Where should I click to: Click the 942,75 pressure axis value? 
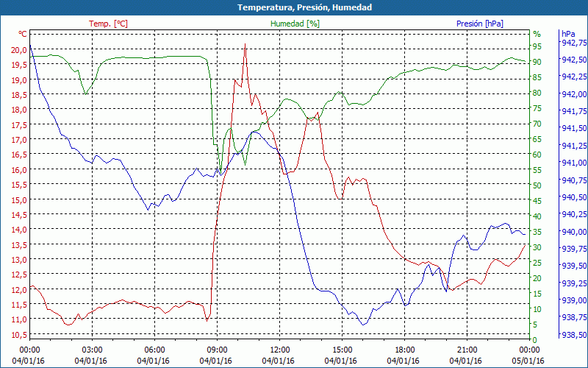[573, 43]
